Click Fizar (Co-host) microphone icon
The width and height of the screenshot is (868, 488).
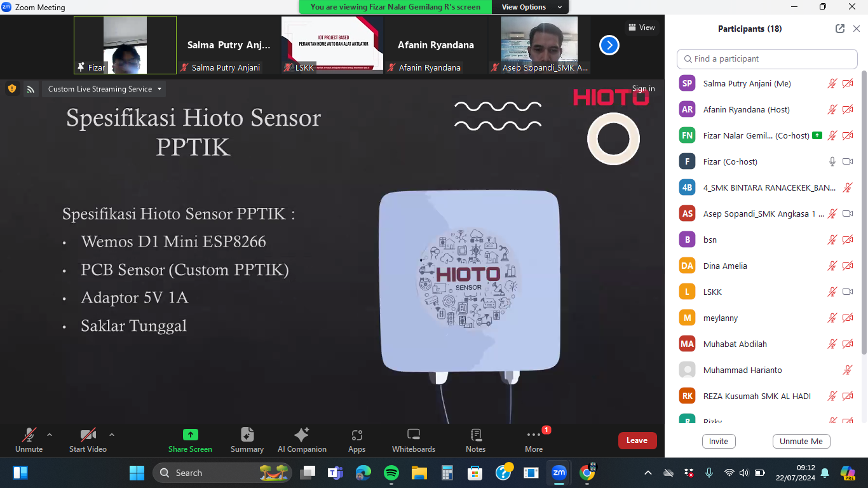tap(832, 161)
